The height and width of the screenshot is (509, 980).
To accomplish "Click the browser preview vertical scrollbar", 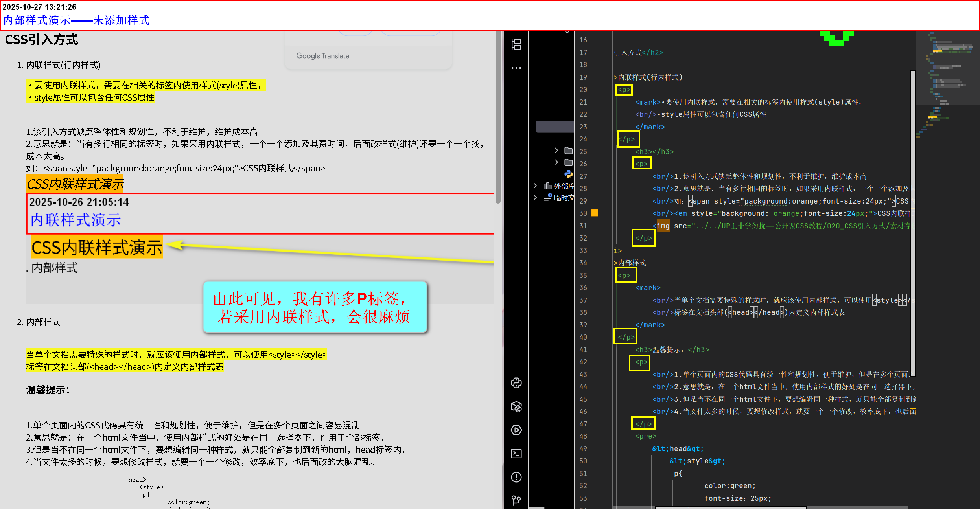I will [498, 118].
